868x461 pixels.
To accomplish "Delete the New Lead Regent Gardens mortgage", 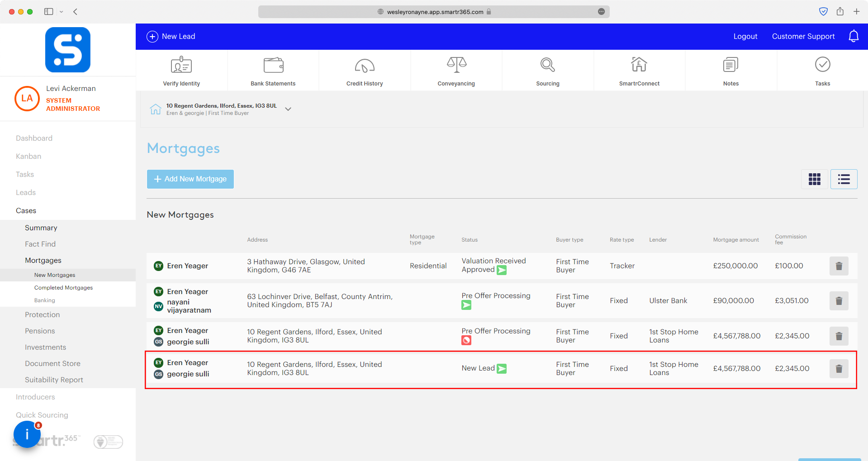I will [839, 369].
